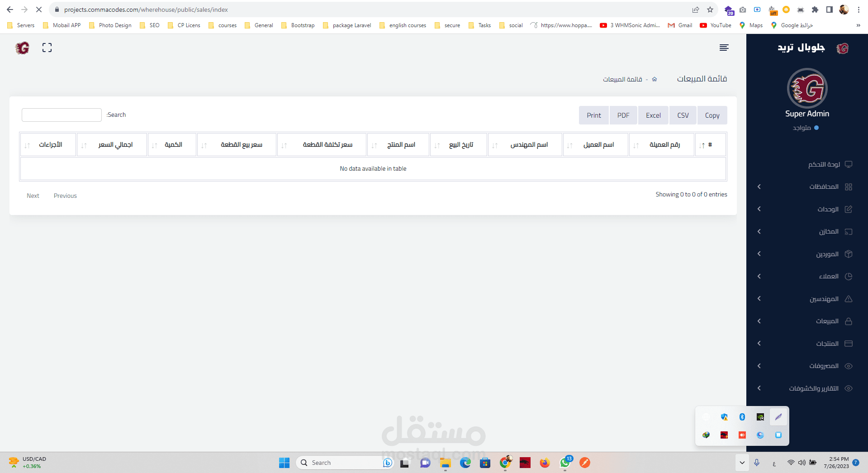Click the التقارير والكشوفات eye icon
The width and height of the screenshot is (868, 473).
click(x=849, y=388)
